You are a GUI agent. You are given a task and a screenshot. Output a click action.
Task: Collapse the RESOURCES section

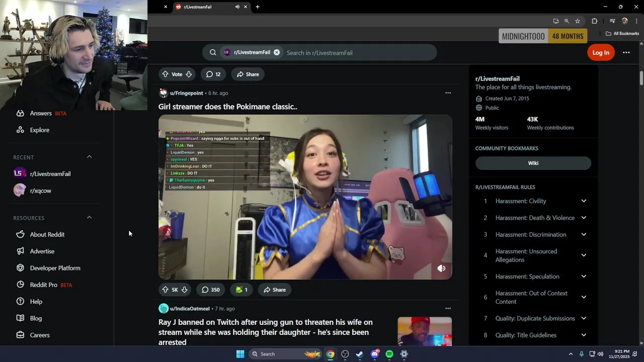(89, 218)
